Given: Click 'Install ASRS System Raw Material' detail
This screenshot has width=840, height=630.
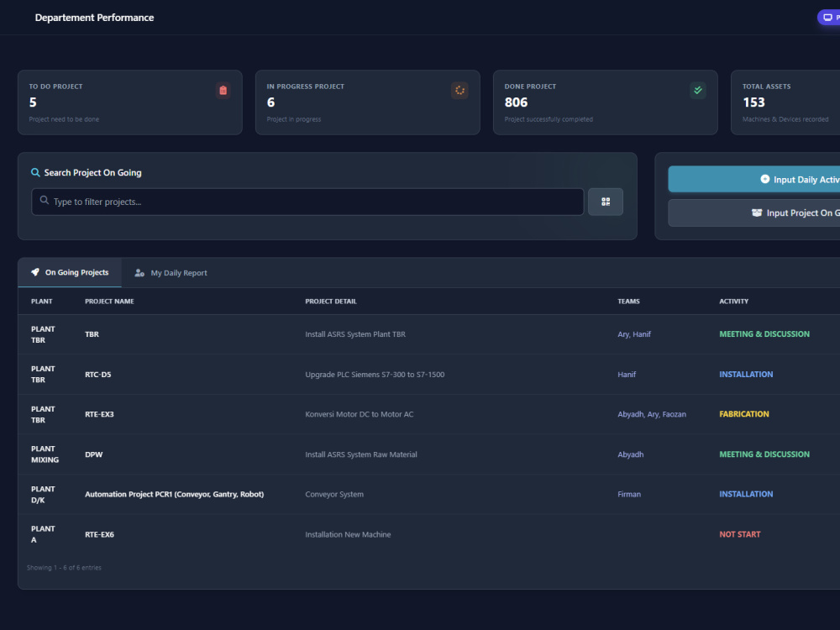Looking at the screenshot, I should click(x=361, y=454).
